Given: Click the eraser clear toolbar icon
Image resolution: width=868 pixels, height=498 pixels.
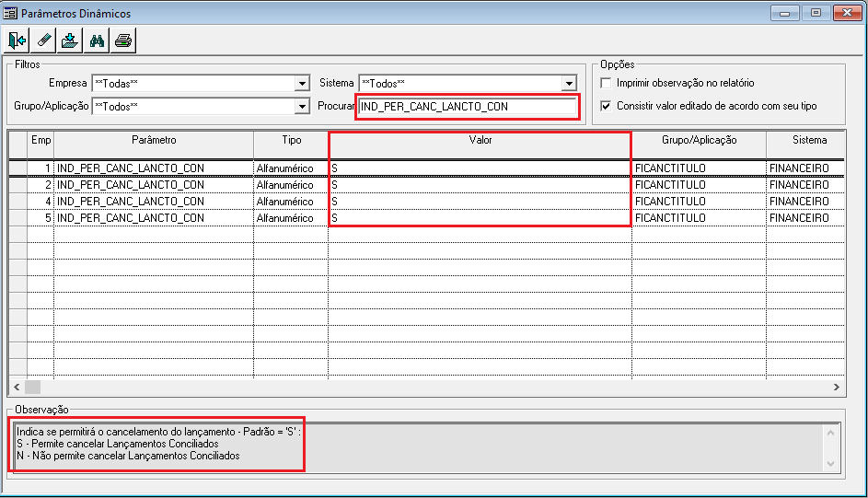Looking at the screenshot, I should 43,41.
